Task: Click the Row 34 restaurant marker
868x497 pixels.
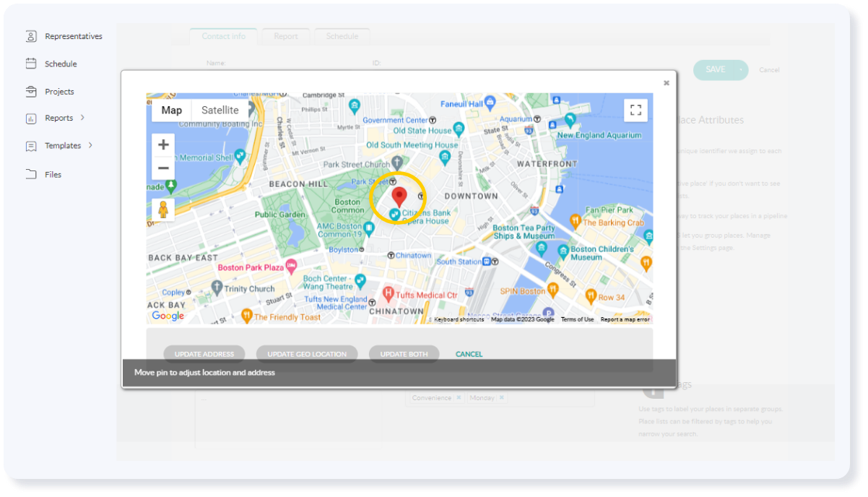Action: pyautogui.click(x=591, y=296)
